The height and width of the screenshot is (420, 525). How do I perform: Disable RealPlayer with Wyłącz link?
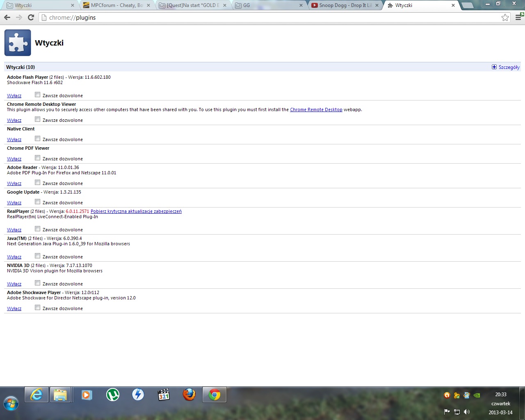pyautogui.click(x=14, y=230)
